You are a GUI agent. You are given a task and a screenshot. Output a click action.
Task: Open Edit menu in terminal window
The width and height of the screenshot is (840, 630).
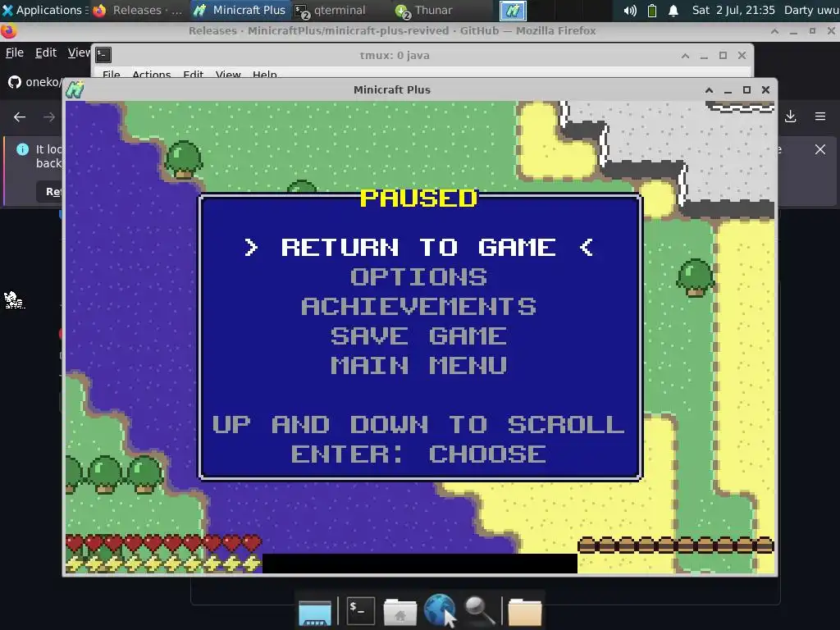pyautogui.click(x=193, y=75)
